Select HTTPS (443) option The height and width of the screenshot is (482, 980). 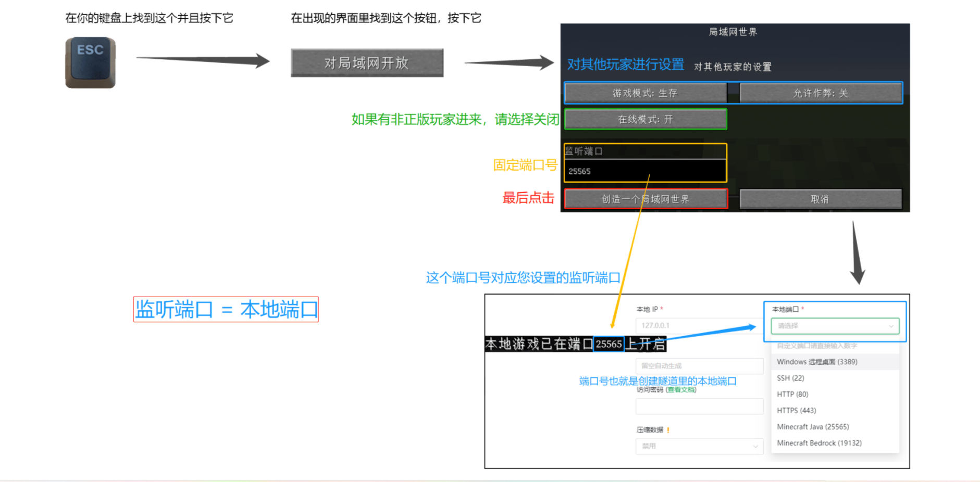(x=835, y=410)
